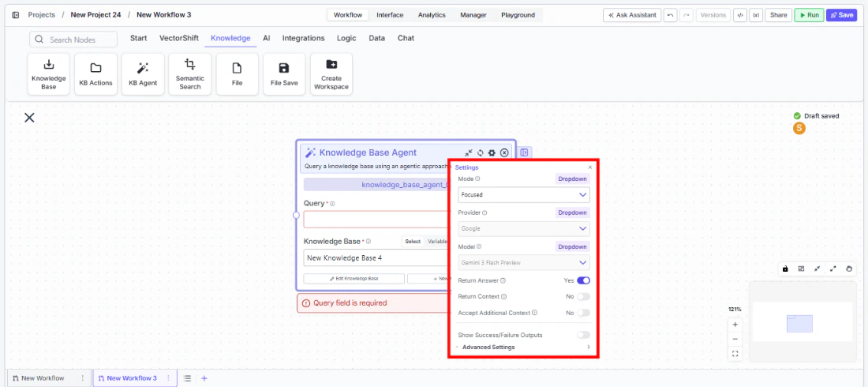Open the Provider dropdown showing Google
868x387 pixels.
coord(524,228)
